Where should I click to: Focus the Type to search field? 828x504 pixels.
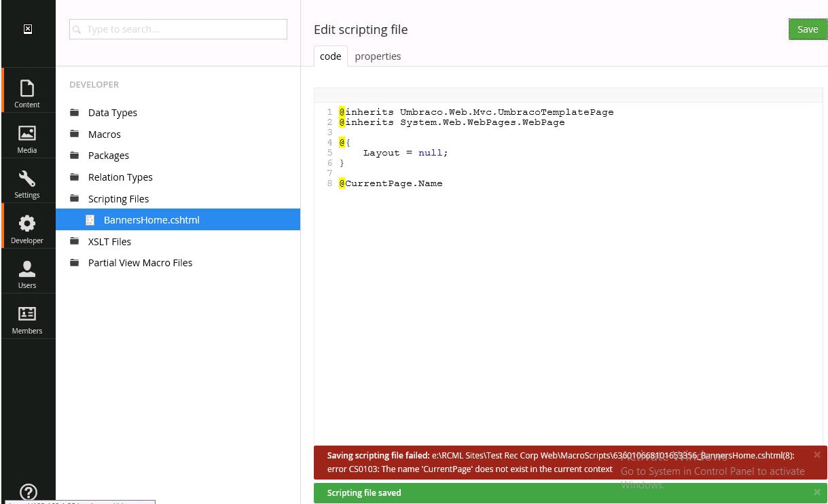click(178, 29)
